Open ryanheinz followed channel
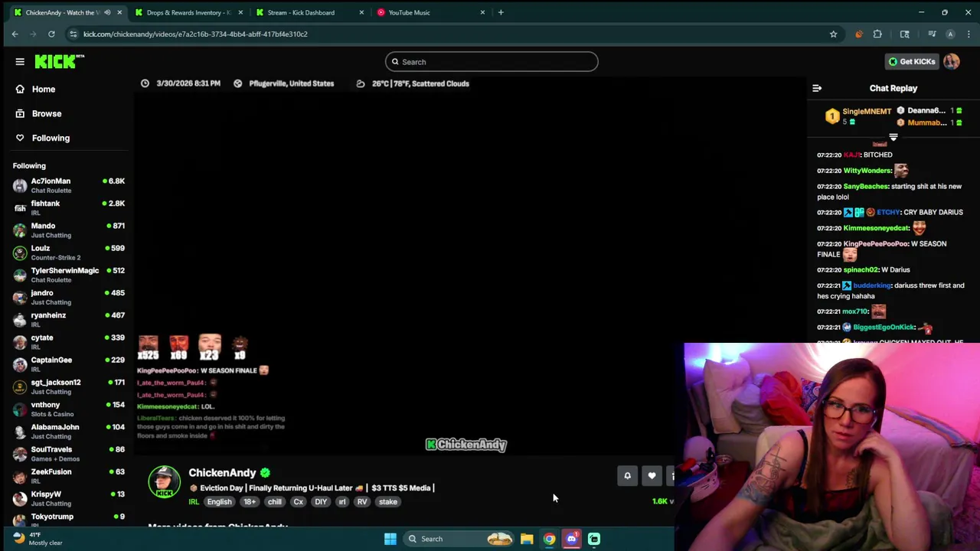This screenshot has height=551, width=980. [x=69, y=319]
